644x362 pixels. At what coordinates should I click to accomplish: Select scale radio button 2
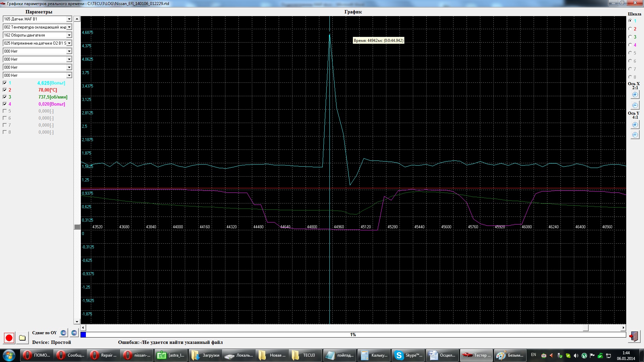pyautogui.click(x=630, y=29)
